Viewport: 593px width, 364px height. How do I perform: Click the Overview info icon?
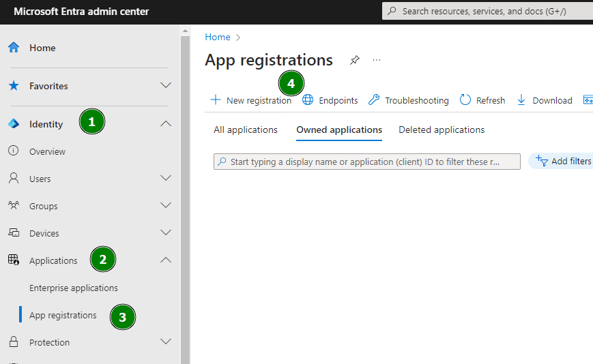[13, 151]
